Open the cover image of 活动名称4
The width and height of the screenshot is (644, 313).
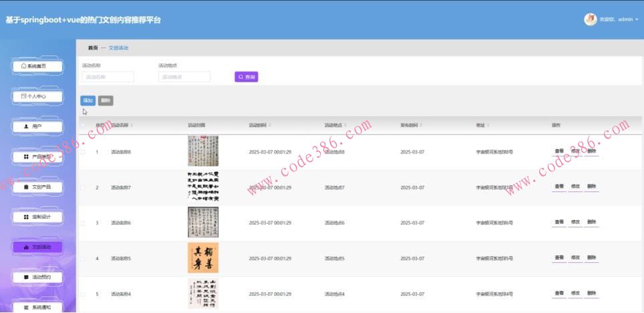pyautogui.click(x=203, y=293)
